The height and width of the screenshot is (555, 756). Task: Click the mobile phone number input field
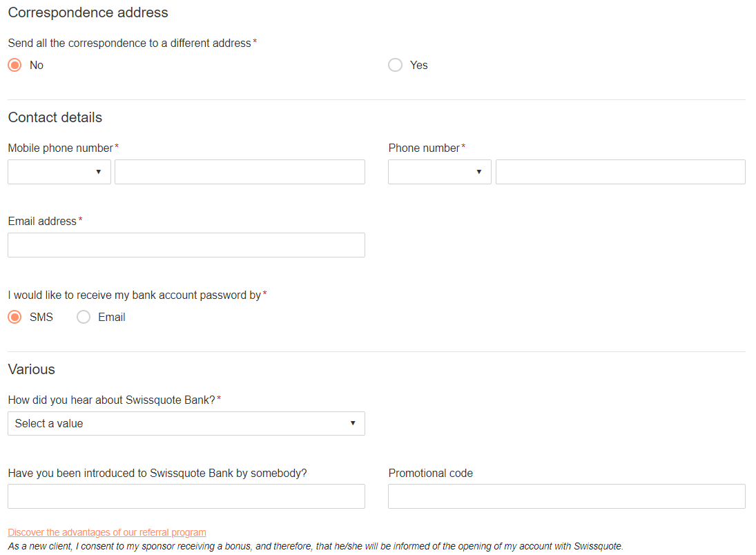[x=240, y=172]
